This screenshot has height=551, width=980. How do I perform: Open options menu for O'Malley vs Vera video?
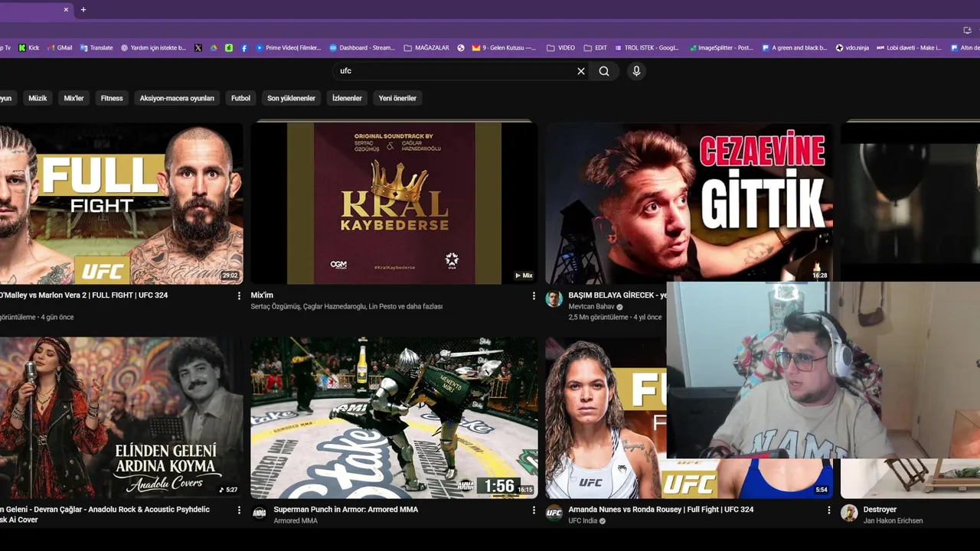pyautogui.click(x=239, y=295)
